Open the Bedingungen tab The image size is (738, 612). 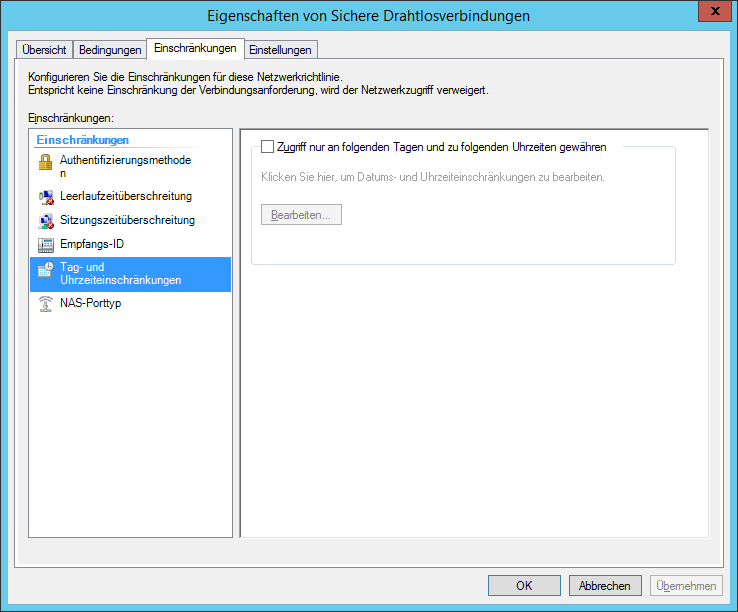(110, 49)
